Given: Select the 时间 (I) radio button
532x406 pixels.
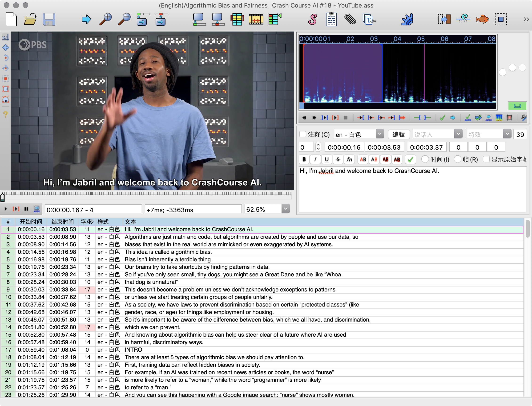Looking at the screenshot, I should [425, 159].
